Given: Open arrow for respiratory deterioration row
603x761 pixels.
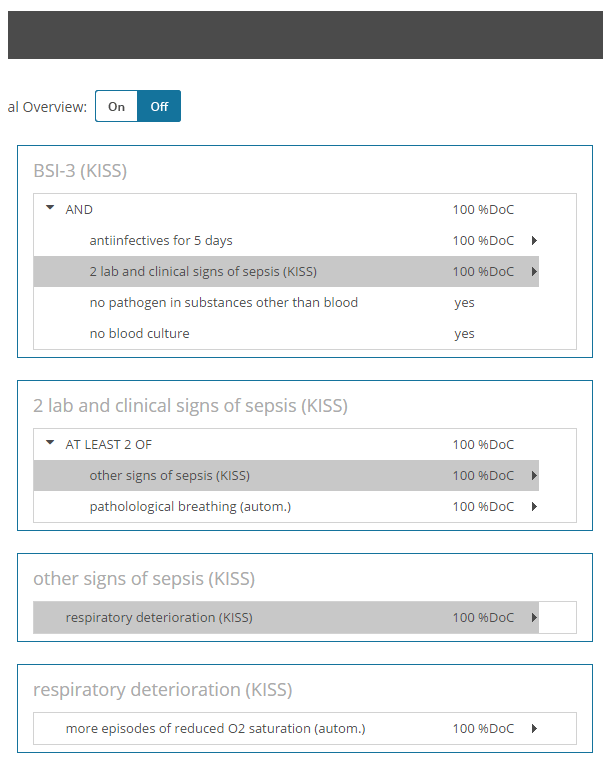Looking at the screenshot, I should (534, 618).
